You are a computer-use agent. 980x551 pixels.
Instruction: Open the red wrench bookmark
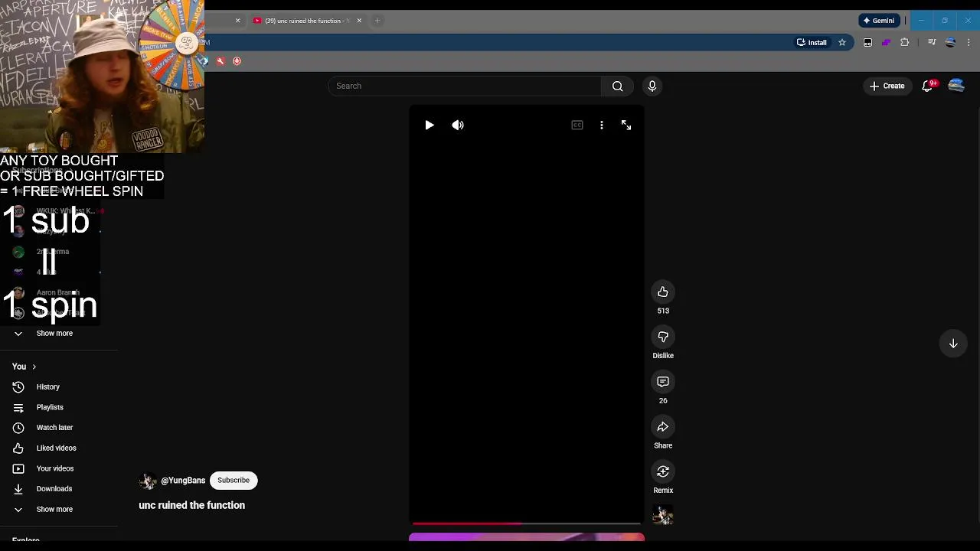[220, 61]
